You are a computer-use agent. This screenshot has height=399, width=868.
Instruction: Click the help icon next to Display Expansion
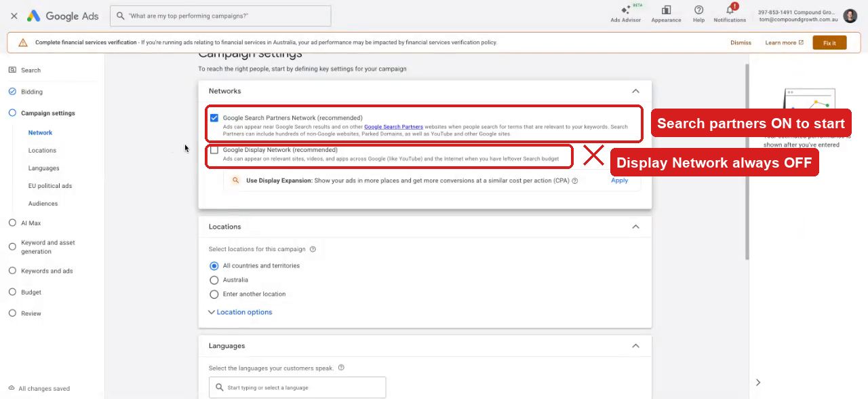tap(575, 181)
